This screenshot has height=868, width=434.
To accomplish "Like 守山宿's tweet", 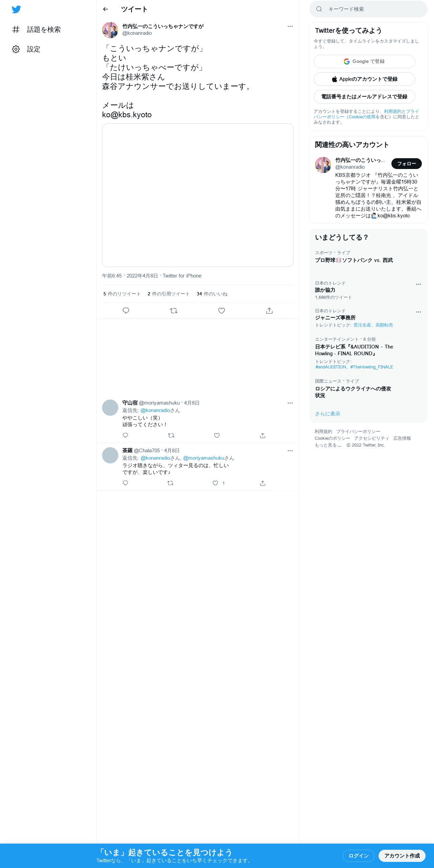I will tap(217, 435).
